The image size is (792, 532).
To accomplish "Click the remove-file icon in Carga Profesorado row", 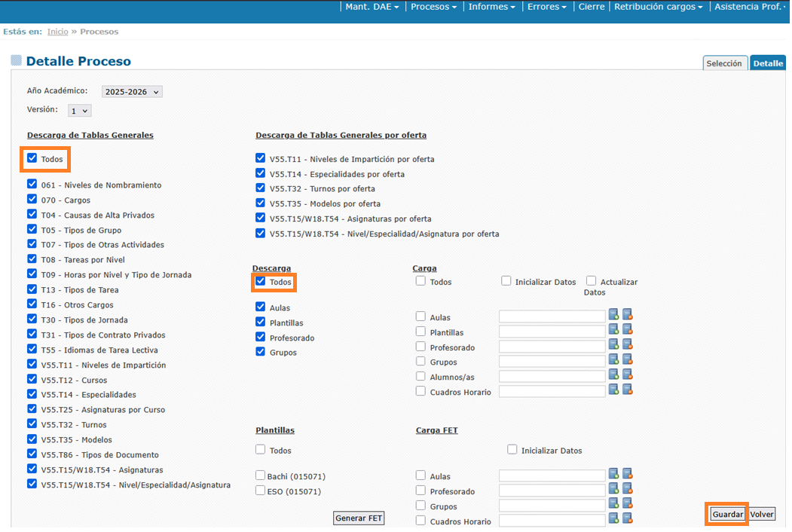I will coord(627,344).
